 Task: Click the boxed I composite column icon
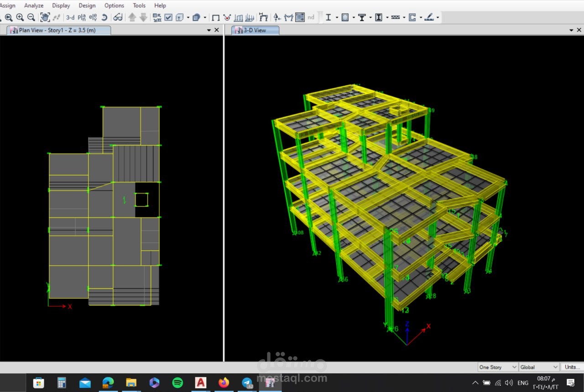pos(379,17)
